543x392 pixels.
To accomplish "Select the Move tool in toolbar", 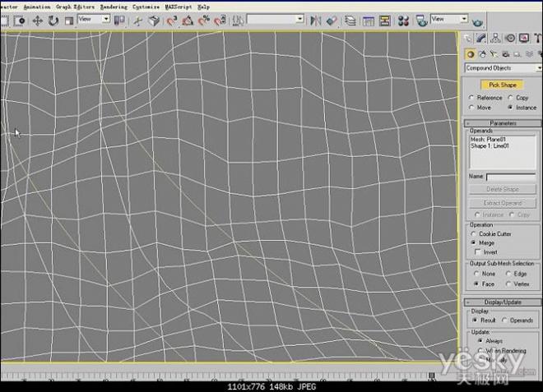I will pos(37,21).
